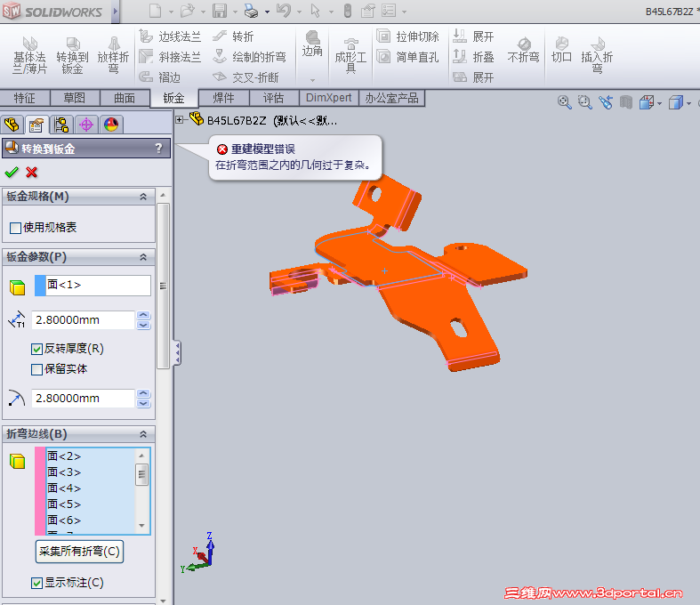Click the 边角 tool
Screen dimensions: 700x605
pyautogui.click(x=312, y=44)
